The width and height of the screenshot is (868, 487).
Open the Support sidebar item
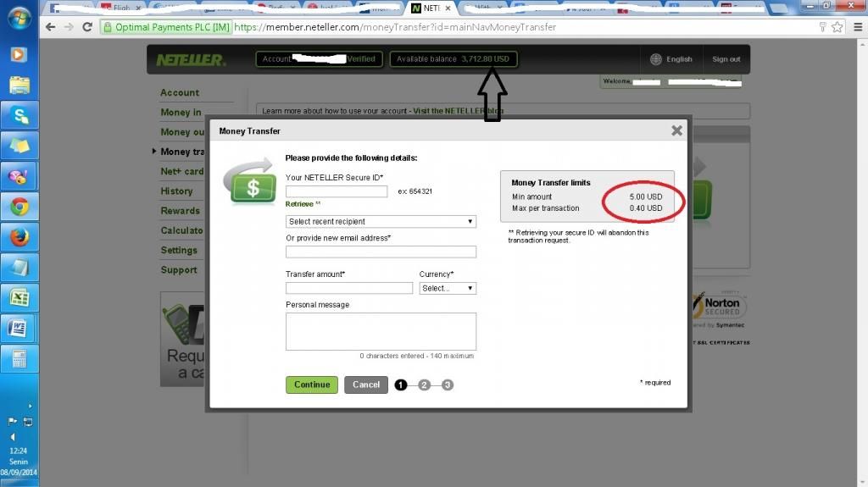(x=179, y=270)
